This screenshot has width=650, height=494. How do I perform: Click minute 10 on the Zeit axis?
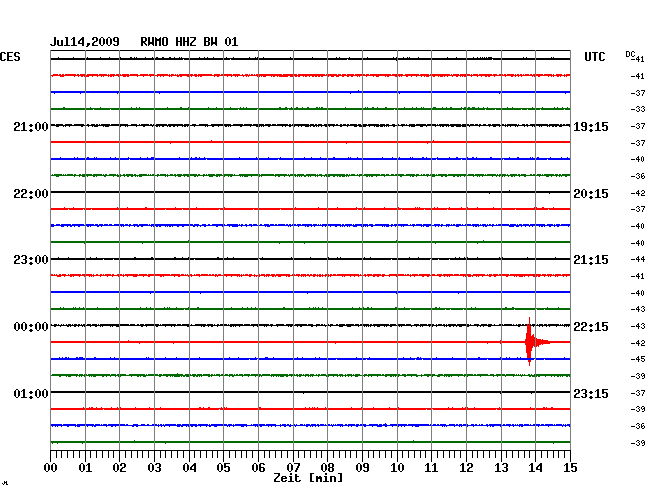point(397,468)
